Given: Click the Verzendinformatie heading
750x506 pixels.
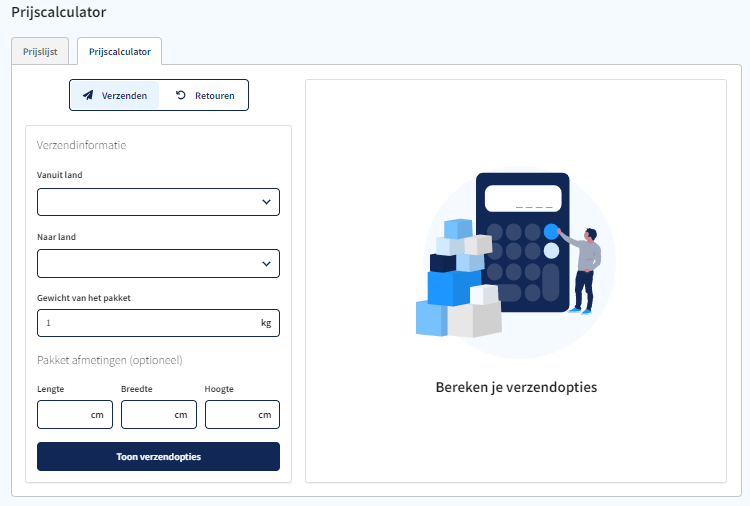Looking at the screenshot, I should 81,145.
